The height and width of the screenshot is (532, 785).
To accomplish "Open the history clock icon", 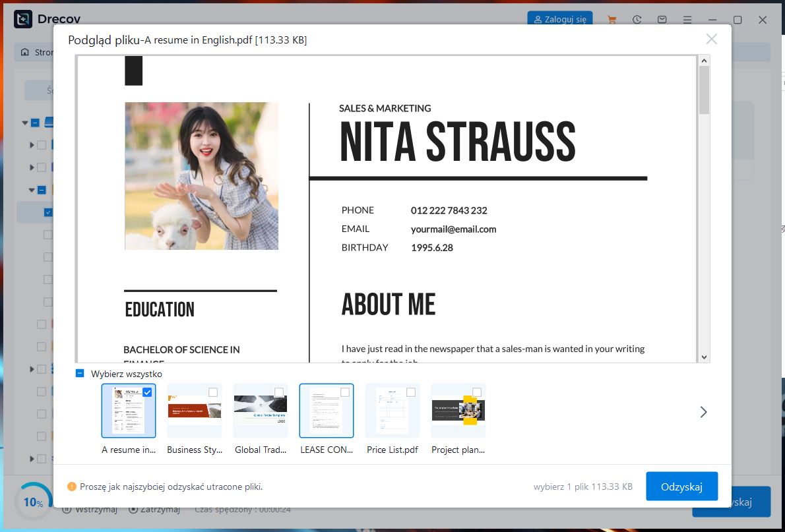I will (637, 20).
